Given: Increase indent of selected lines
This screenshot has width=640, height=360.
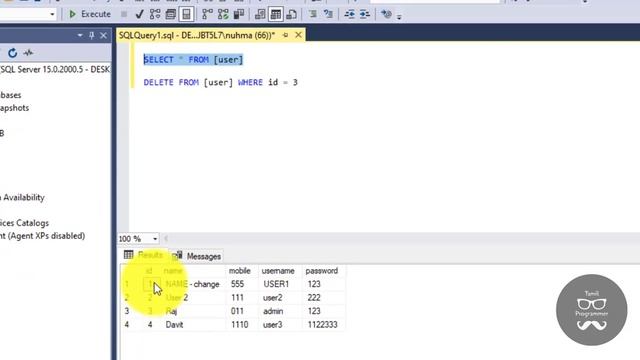Looking at the screenshot, I should tap(365, 14).
